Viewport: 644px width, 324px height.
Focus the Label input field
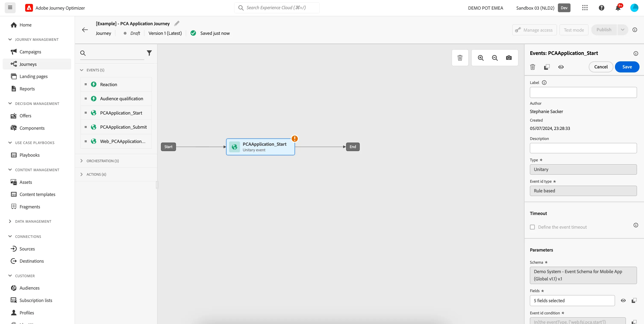583,92
